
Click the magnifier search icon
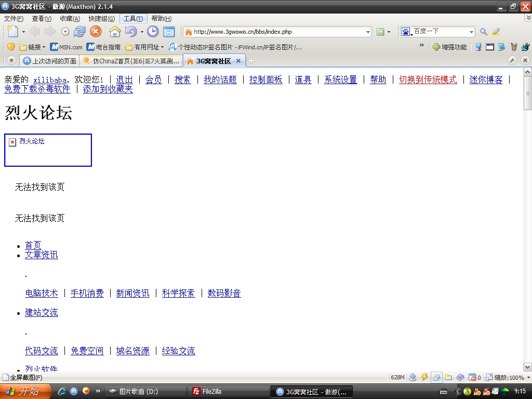coord(484,32)
